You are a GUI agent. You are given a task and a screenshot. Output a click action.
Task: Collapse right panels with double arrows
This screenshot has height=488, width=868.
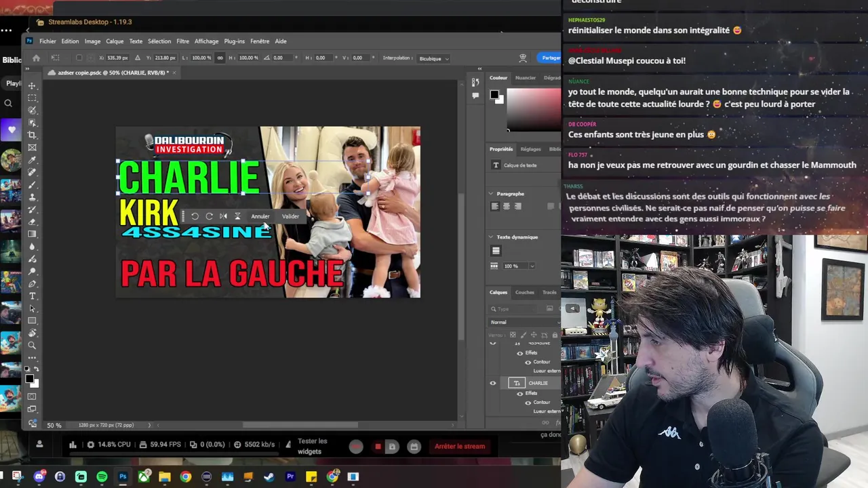tap(479, 69)
